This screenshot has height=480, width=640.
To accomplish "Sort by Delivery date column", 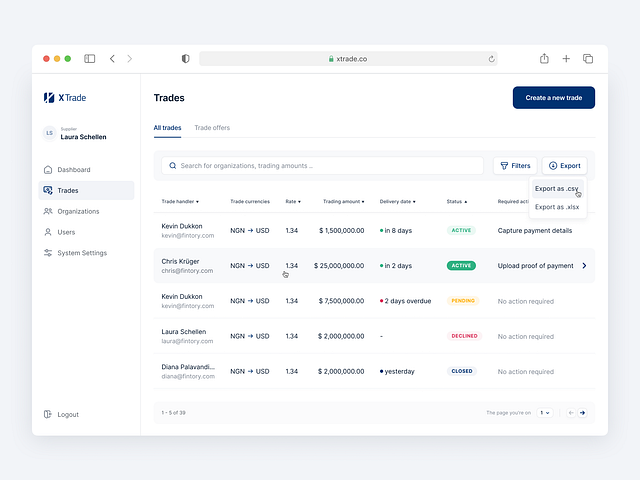I will click(x=398, y=202).
